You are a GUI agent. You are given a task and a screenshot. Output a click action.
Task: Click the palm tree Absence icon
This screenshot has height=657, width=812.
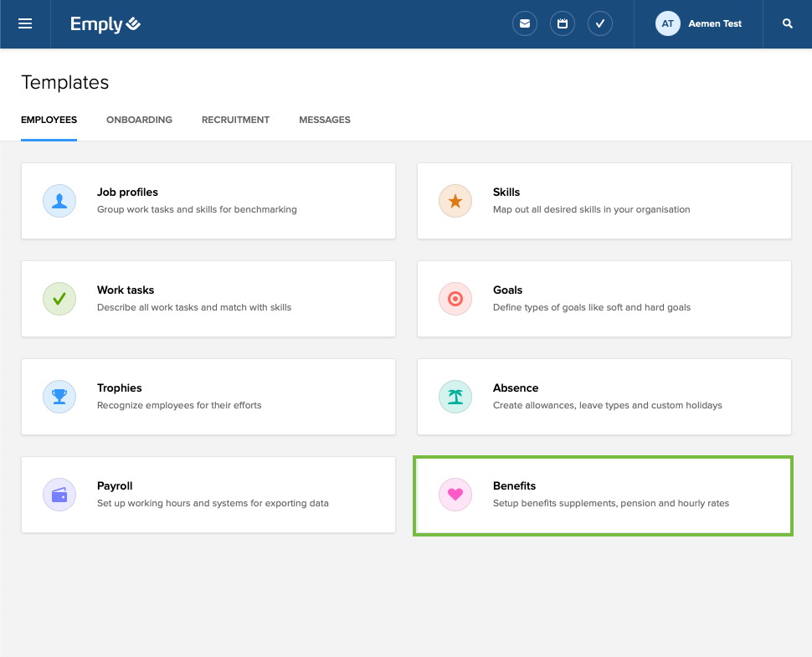click(455, 397)
